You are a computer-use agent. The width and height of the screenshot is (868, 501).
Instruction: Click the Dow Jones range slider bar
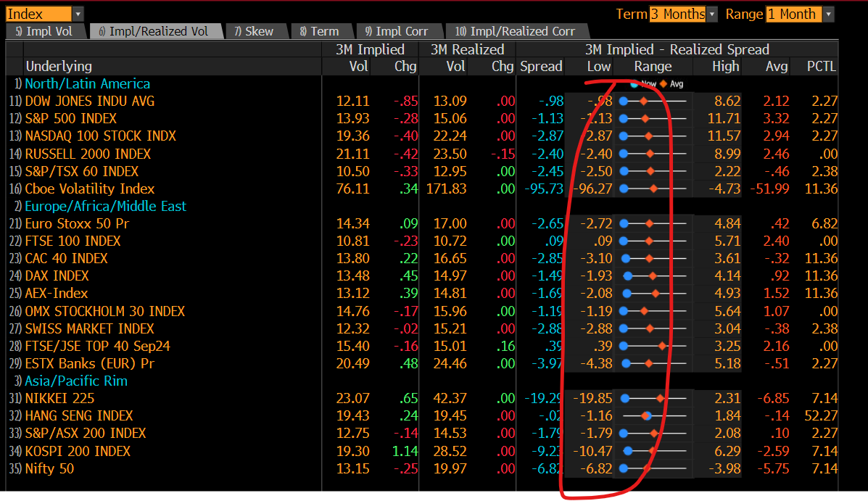653,102
